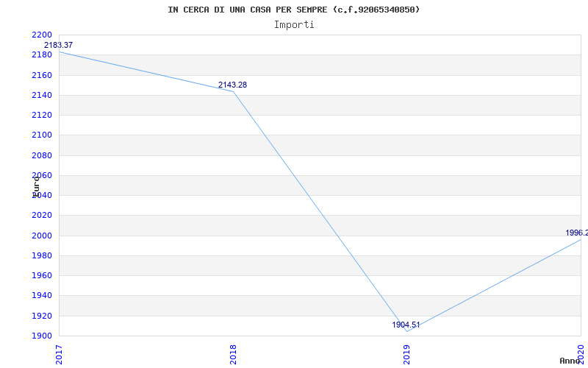Click the 1980 y-axis tick label
Screen dimensions: 588x368
tap(42, 255)
